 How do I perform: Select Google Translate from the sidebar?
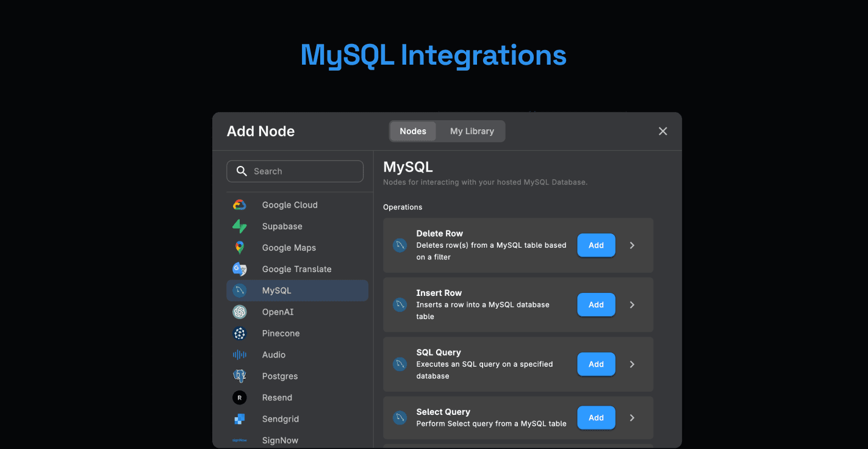[x=297, y=269]
